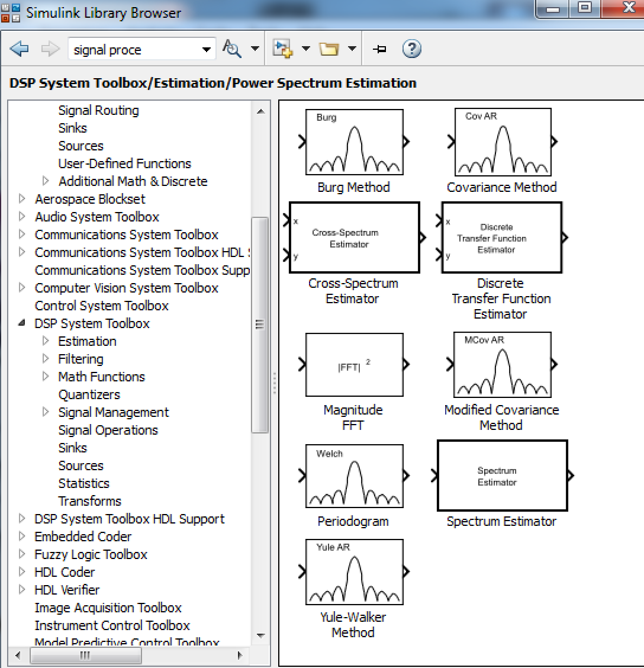644x668 pixels.
Task: Select the Burg Method block
Action: tap(353, 142)
